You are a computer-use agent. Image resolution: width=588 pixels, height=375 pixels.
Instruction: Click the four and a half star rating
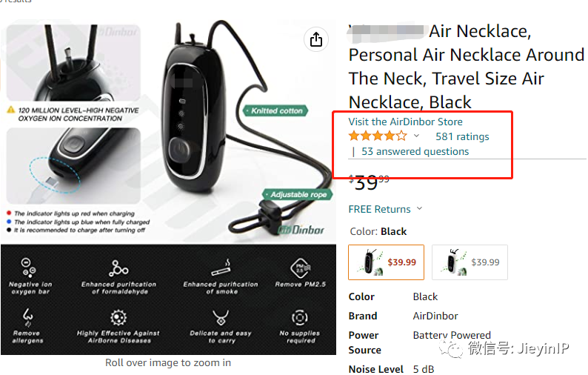[378, 136]
